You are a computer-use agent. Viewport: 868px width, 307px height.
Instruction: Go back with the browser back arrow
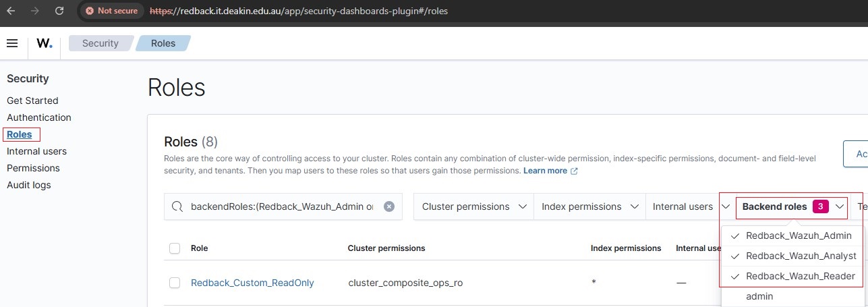[11, 11]
